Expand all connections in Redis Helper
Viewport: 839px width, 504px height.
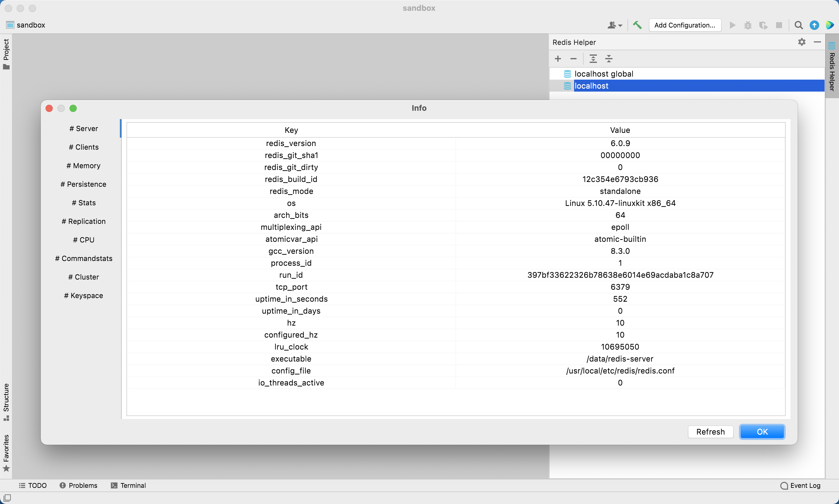point(593,59)
